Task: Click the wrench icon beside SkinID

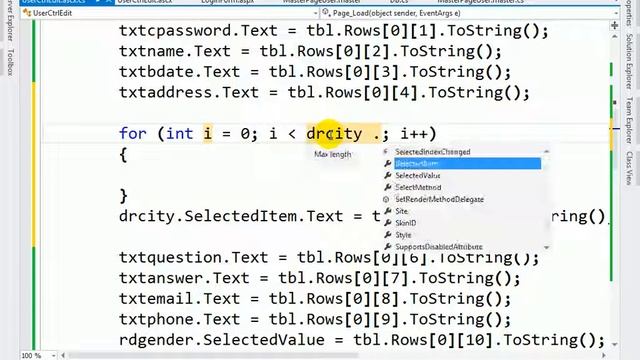Action: click(387, 223)
